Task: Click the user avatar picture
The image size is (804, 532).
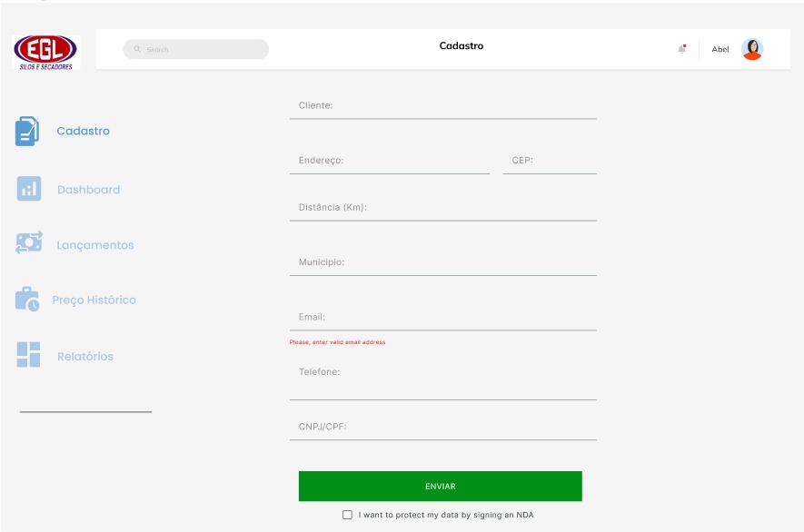Action: tap(751, 49)
